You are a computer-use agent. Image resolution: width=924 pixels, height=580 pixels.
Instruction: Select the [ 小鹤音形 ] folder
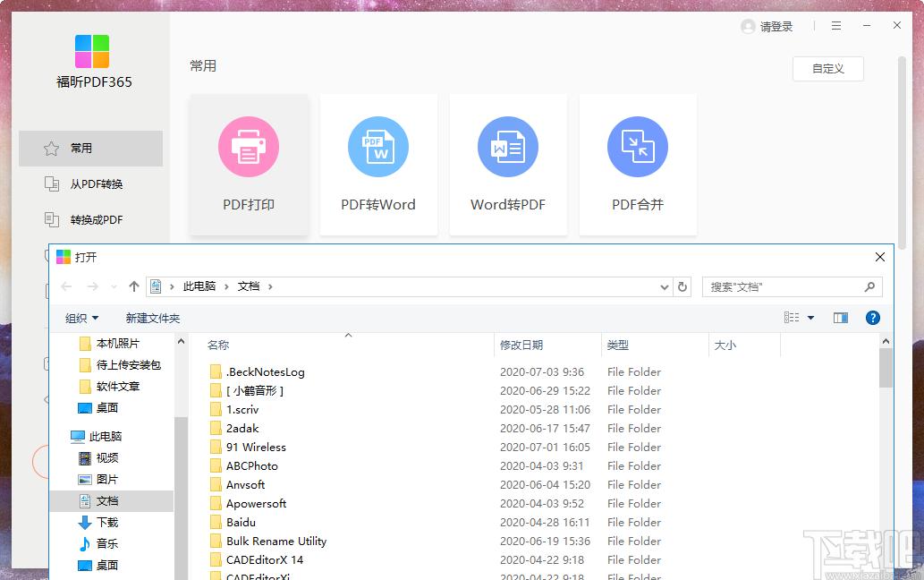click(x=255, y=391)
